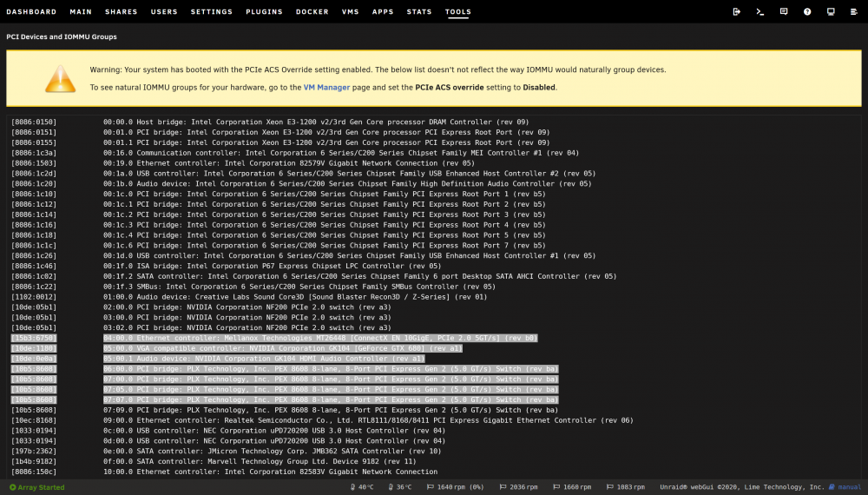Click the warning triangle icon
Screen dimensions: 868x495
coord(61,79)
